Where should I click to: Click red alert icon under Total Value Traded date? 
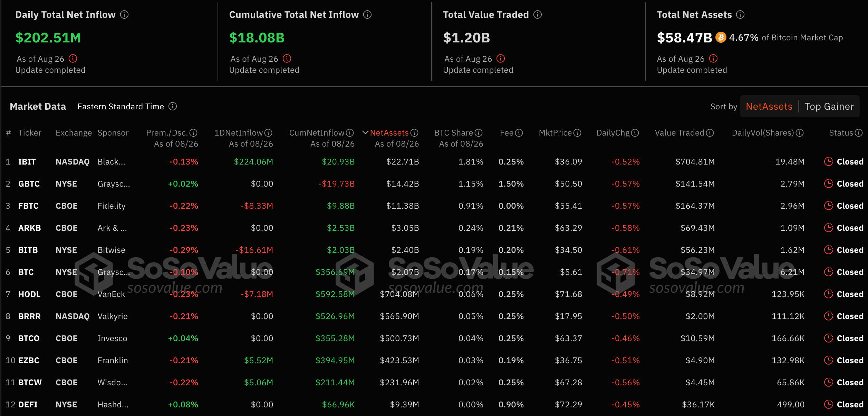tap(501, 59)
